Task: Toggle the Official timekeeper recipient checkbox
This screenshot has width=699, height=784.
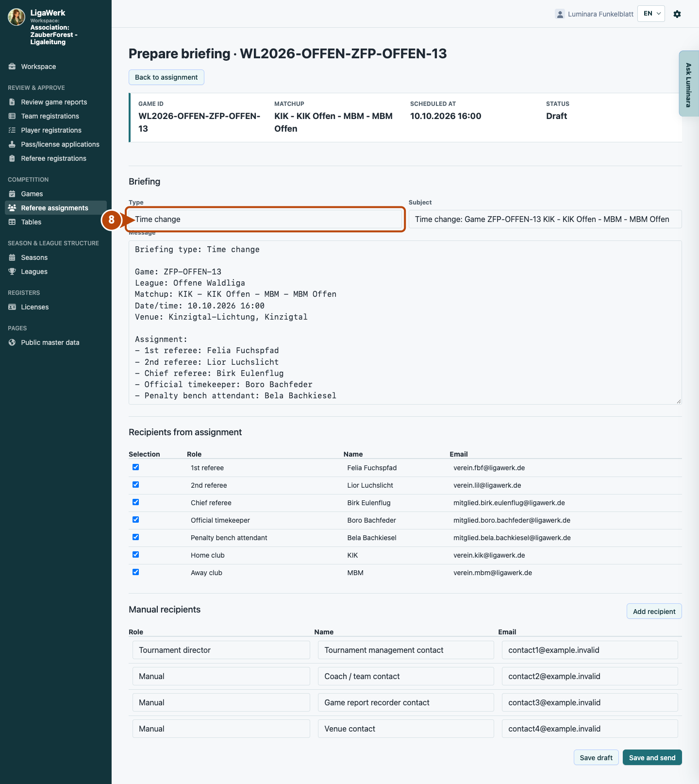Action: [136, 520]
